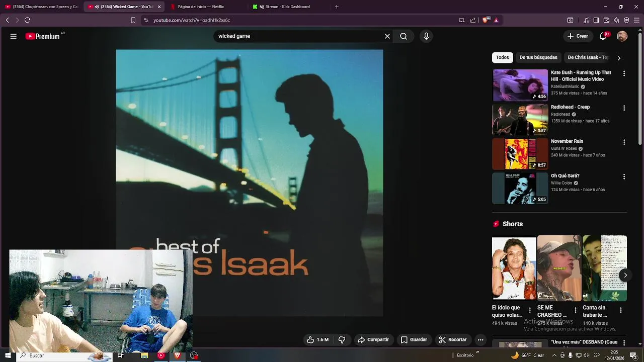Clip the video using Recortar
Screen dimensions: 644x362
point(453,340)
